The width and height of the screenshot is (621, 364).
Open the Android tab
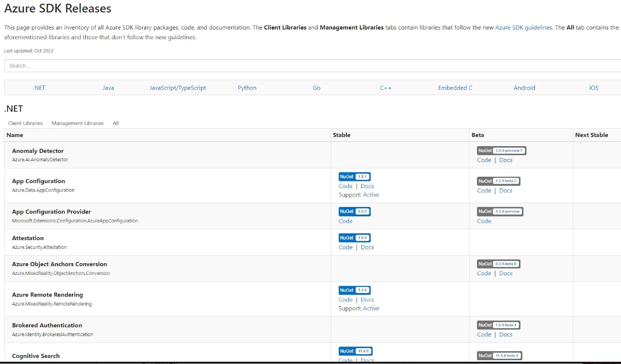coord(524,88)
